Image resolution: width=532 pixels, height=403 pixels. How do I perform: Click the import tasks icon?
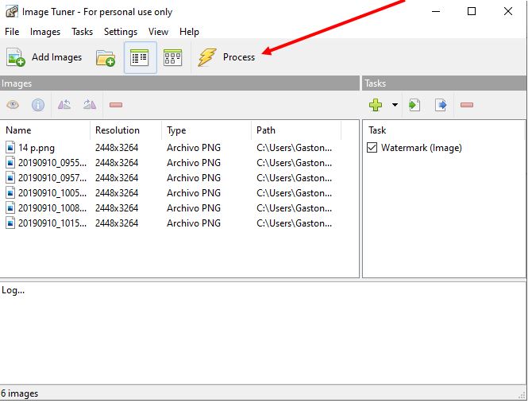(x=414, y=105)
